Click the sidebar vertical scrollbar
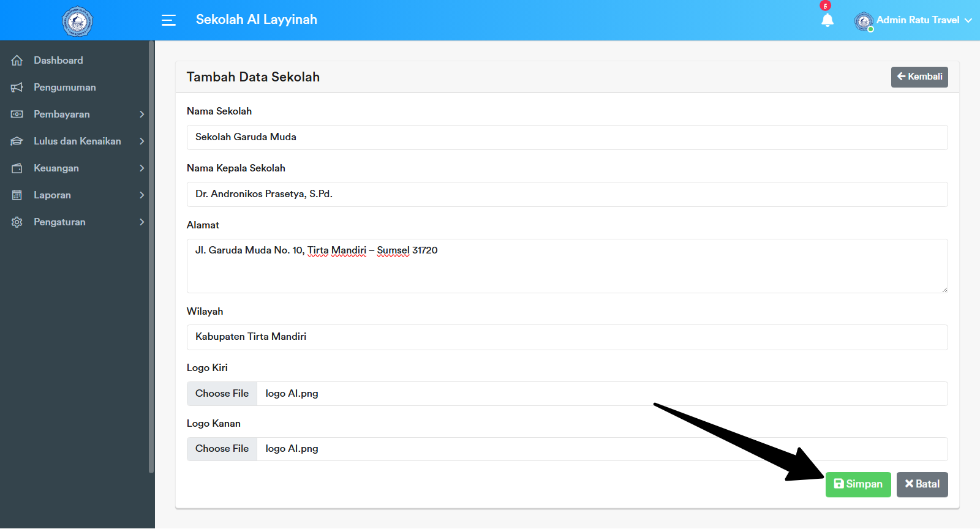Viewport: 980px width, 529px height. (x=151, y=257)
